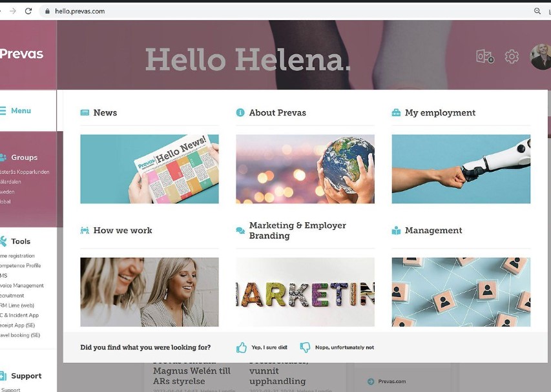The image size is (551, 392).
Task: Click the About Prevas info icon
Action: click(240, 112)
